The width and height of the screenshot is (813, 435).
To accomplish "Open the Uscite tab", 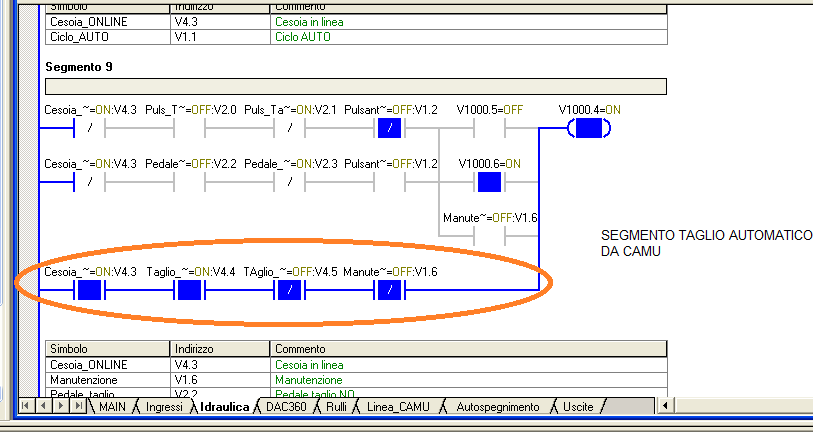I will [578, 406].
